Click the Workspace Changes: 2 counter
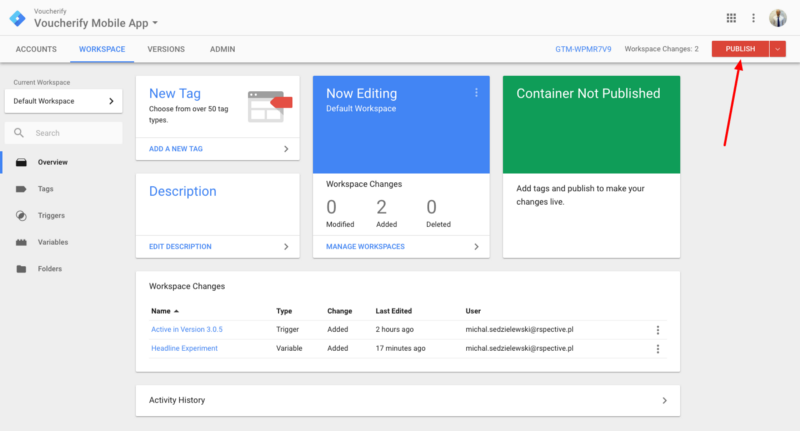Image resolution: width=800 pixels, height=431 pixels. point(661,49)
